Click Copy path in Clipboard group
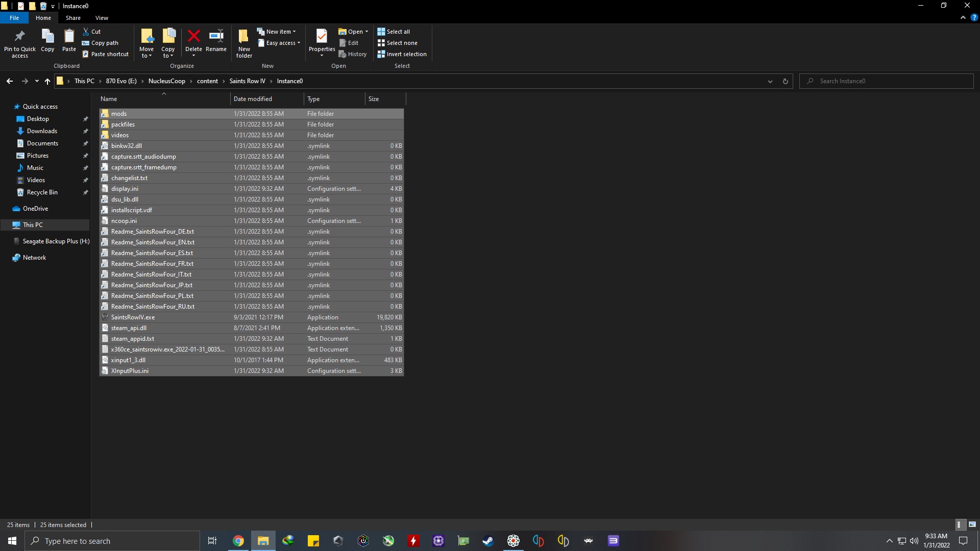 (100, 43)
